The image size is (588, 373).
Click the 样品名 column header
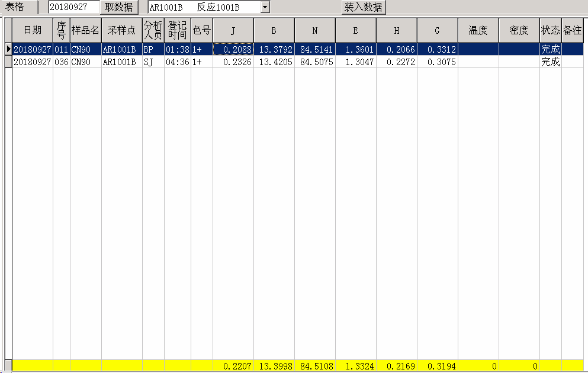(85, 30)
